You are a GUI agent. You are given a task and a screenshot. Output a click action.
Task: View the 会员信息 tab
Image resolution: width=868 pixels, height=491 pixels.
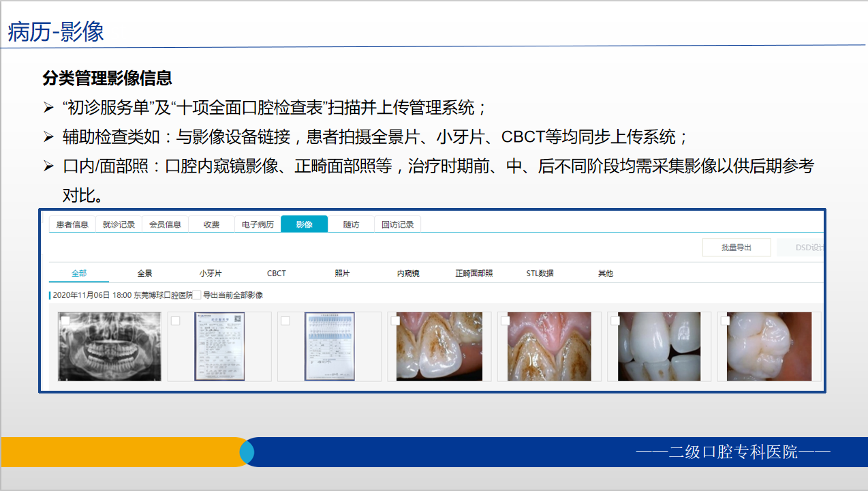pos(165,224)
